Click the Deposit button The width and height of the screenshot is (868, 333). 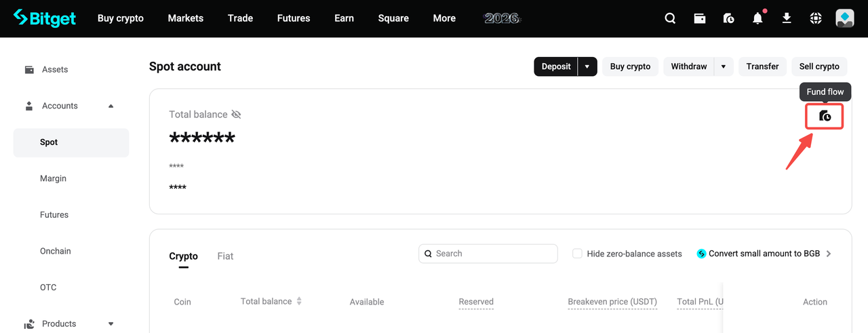point(556,66)
